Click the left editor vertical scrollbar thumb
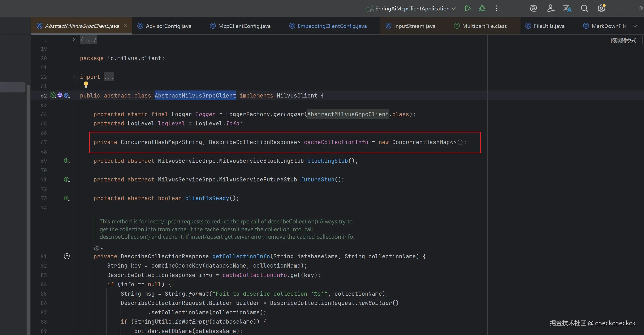The width and height of the screenshot is (644, 335). click(x=28, y=210)
